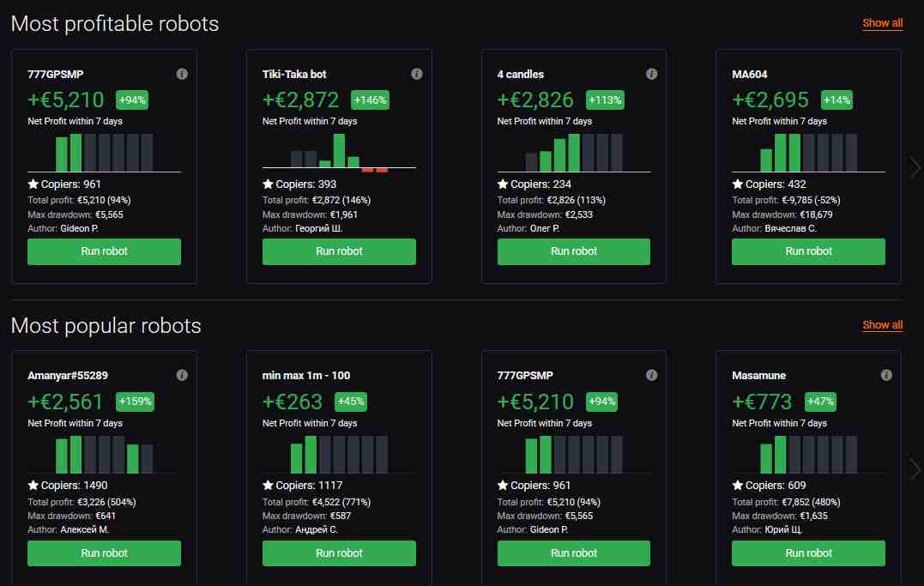924x586 pixels.
Task: Open the Tiki-Taka bot title
Action: pos(294,75)
